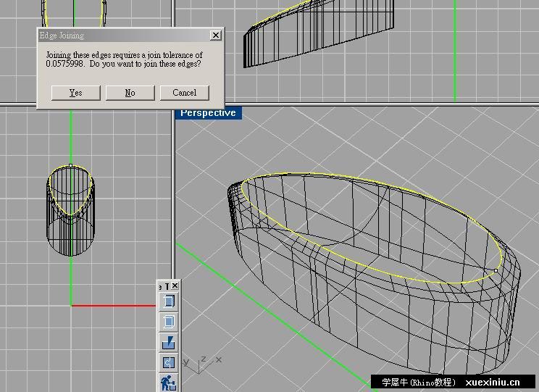Click the worker-with-blocks Rebuild Edges icon

point(168,383)
